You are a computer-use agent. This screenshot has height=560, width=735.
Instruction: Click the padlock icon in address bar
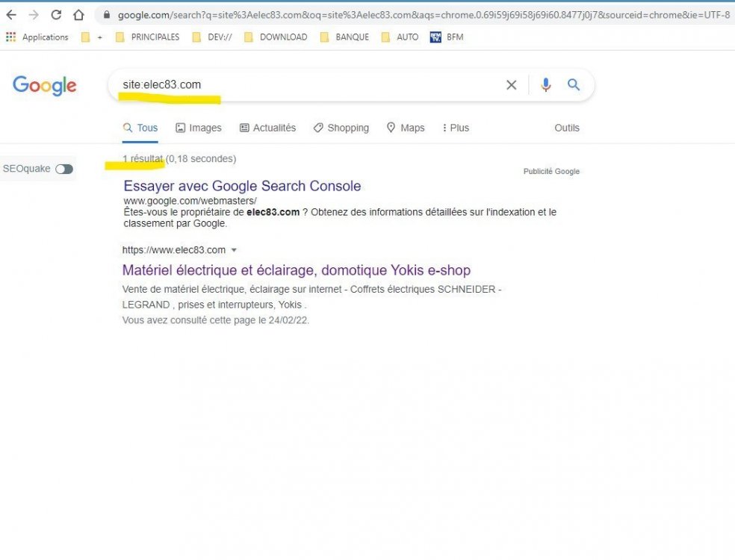pyautogui.click(x=107, y=15)
